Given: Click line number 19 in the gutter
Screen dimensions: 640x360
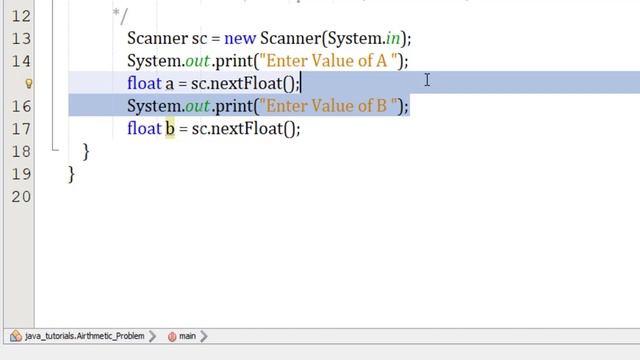Looking at the screenshot, I should (21, 174).
